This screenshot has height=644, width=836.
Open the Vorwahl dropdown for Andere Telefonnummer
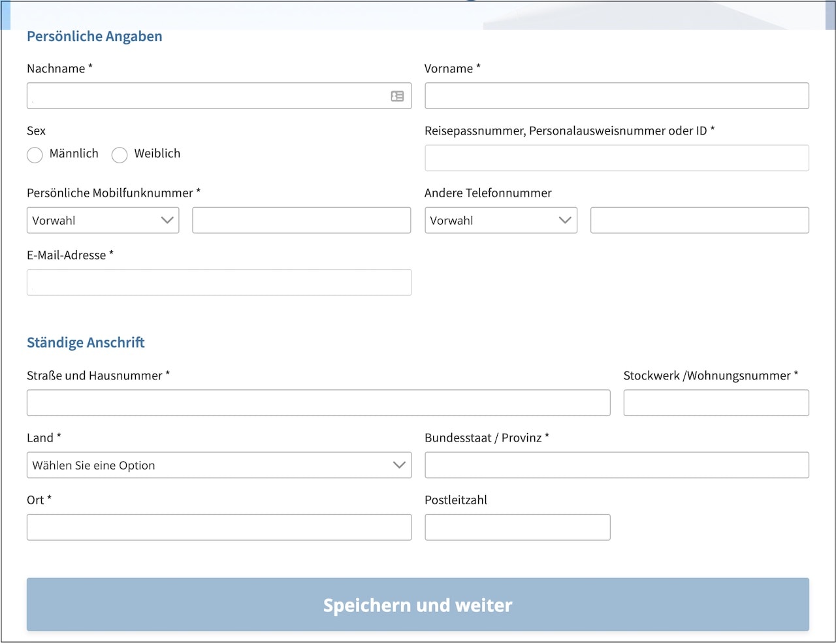(501, 220)
